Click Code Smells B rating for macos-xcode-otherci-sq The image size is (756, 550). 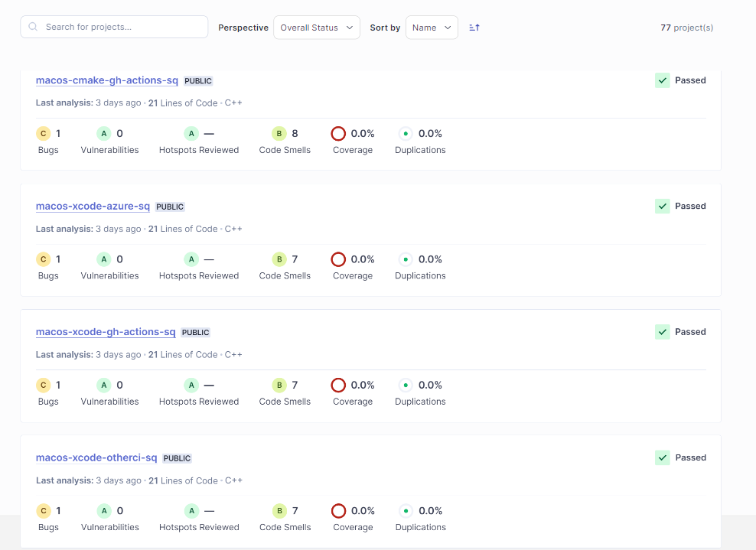[279, 511]
